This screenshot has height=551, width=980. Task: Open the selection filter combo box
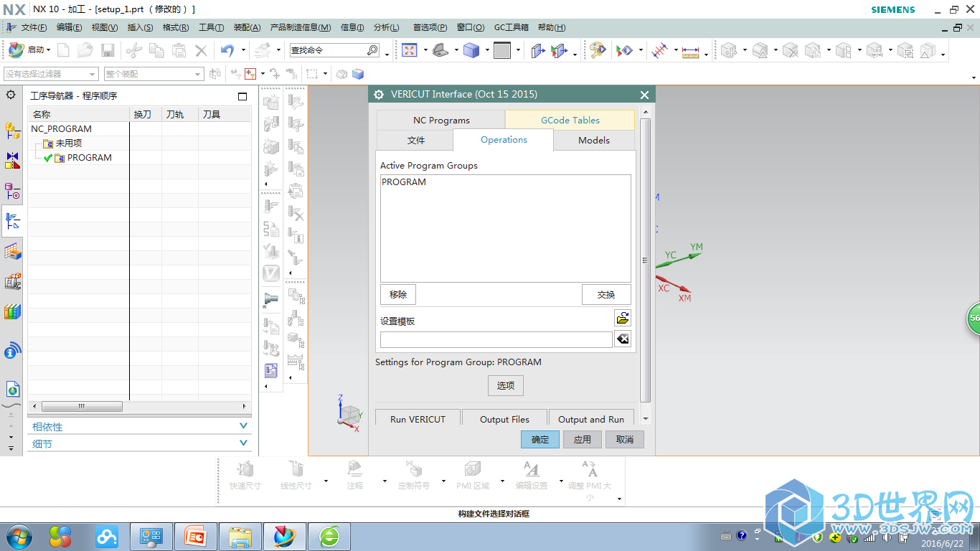coord(50,74)
